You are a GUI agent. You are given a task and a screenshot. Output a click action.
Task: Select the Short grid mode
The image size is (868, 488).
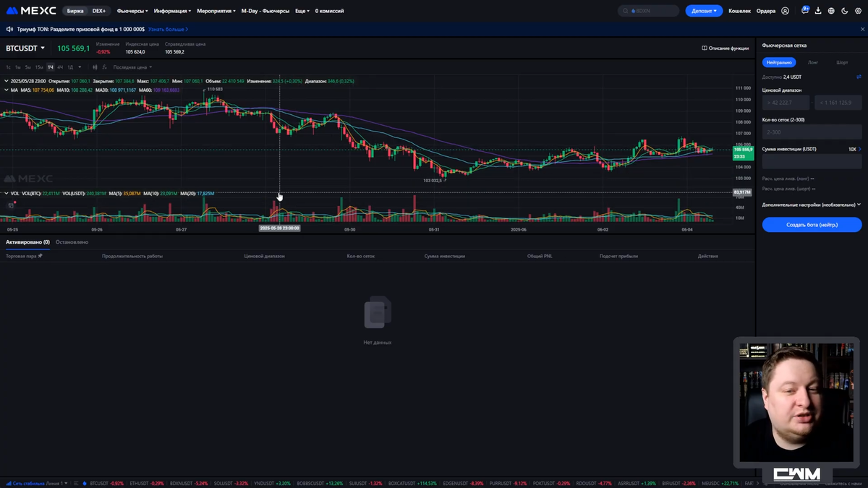[842, 63]
